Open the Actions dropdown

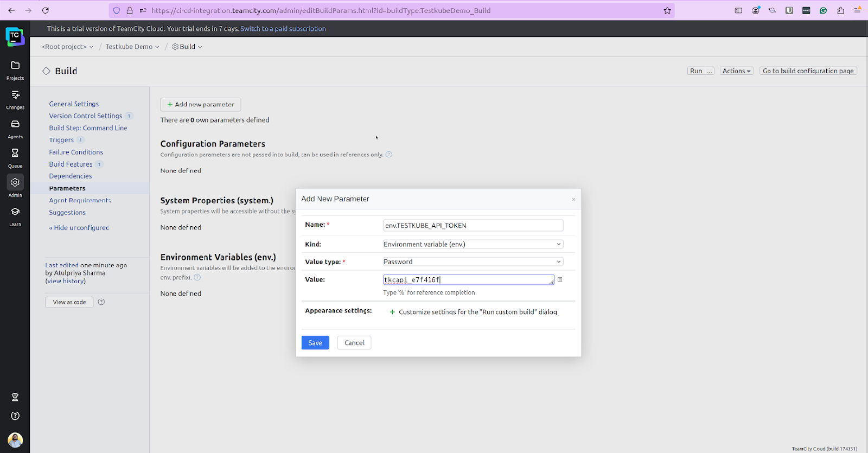736,71
